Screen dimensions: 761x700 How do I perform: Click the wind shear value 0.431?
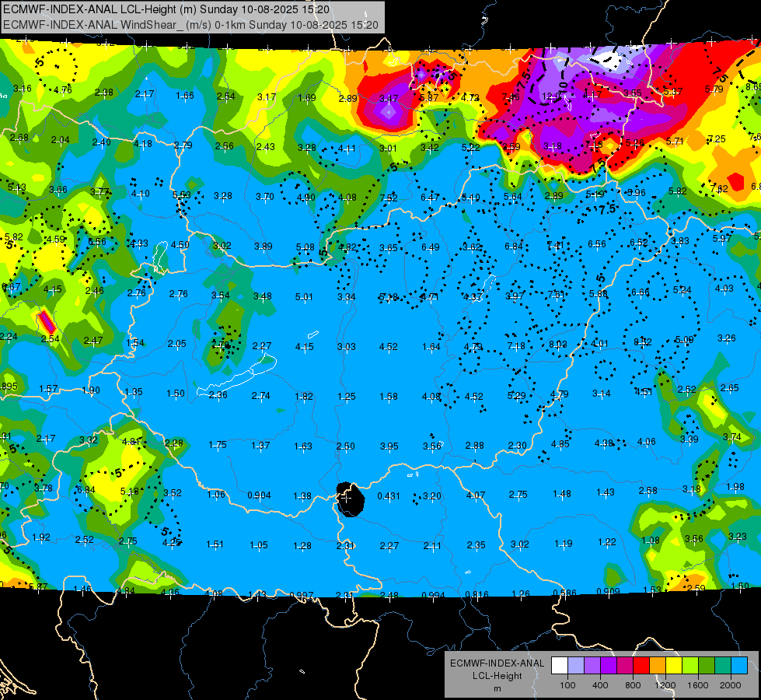(x=389, y=496)
